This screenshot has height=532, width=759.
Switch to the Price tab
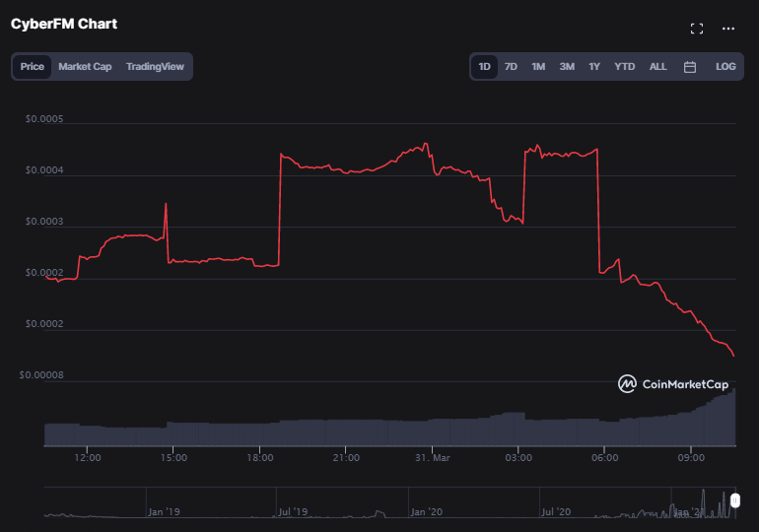[32, 67]
